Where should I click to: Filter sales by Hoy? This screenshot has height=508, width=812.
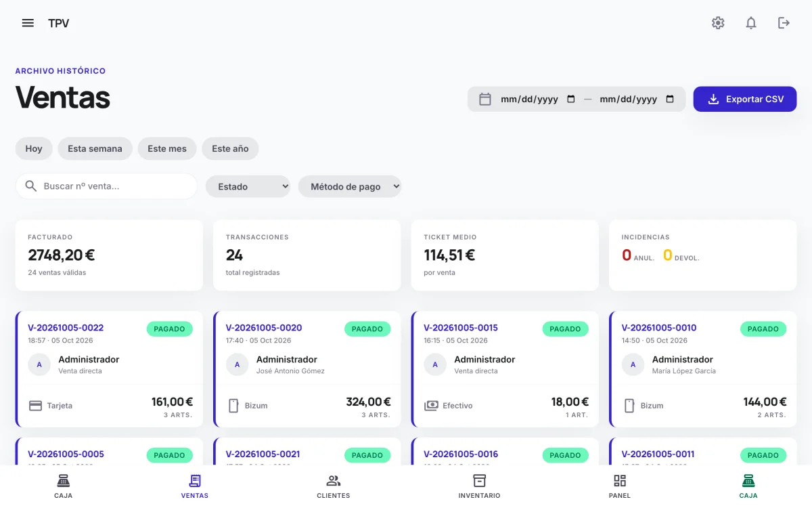[x=34, y=148]
